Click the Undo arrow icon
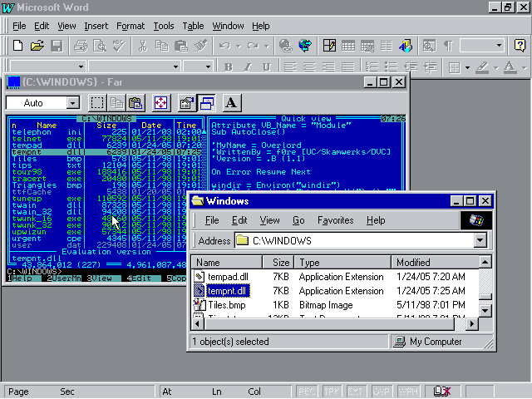This screenshot has height=399, width=532. [224, 45]
